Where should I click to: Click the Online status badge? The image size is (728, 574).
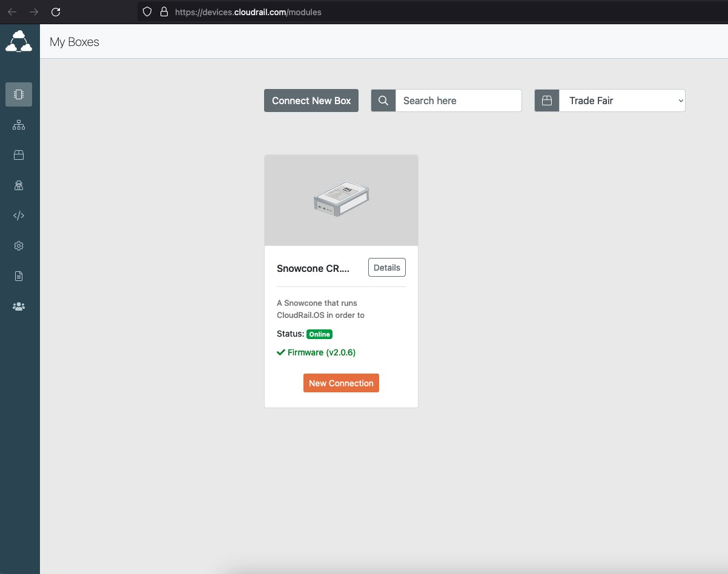click(x=319, y=334)
